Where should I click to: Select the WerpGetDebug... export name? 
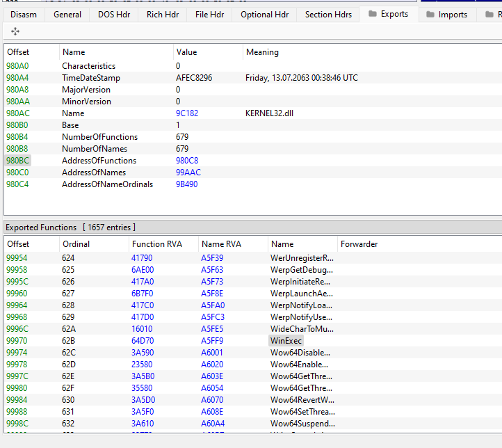click(302, 270)
